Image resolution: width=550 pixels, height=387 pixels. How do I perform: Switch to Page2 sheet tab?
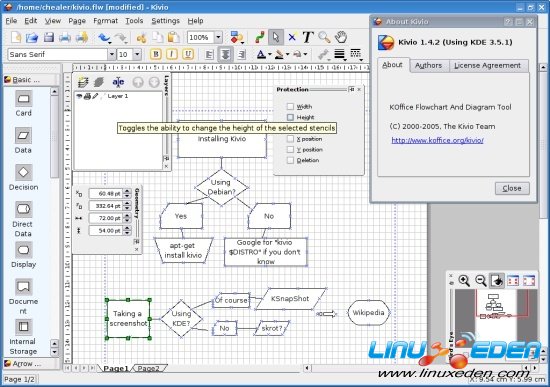click(x=149, y=368)
